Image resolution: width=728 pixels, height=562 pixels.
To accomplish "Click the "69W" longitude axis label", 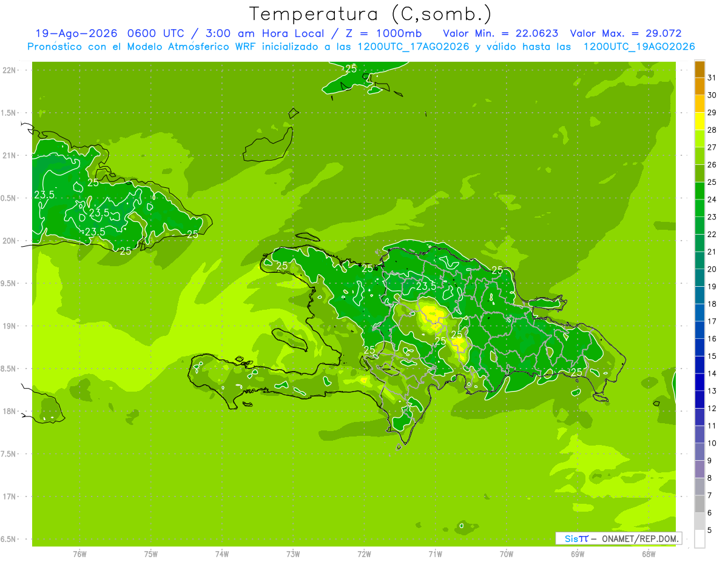I will click(x=577, y=554).
